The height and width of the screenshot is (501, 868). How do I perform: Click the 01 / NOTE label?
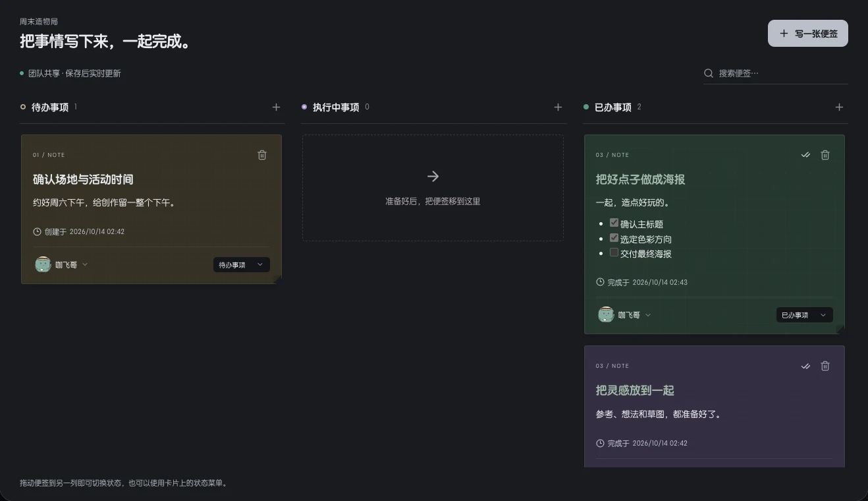[x=49, y=155]
